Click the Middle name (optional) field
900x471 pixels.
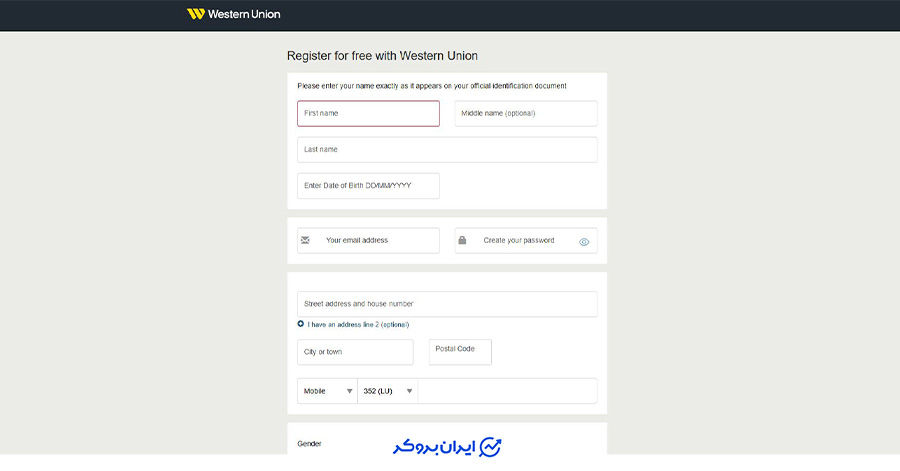(x=526, y=114)
